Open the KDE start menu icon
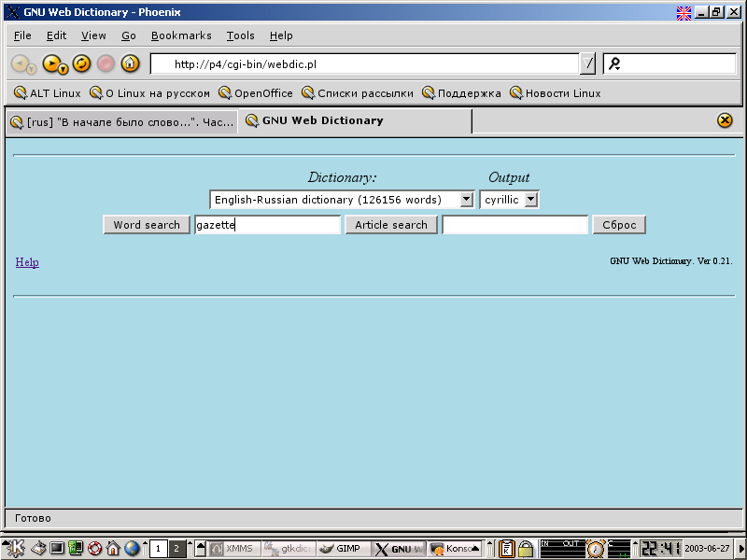The height and width of the screenshot is (560, 747). [13, 549]
